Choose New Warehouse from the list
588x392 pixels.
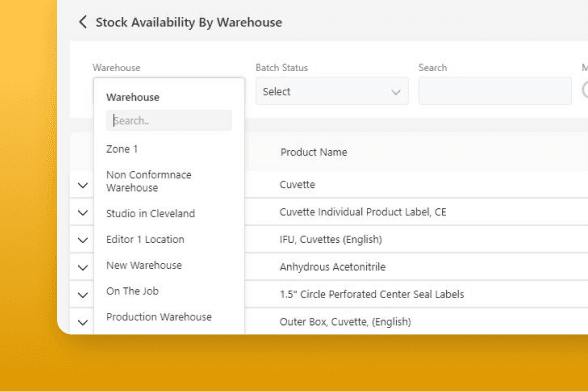(144, 265)
